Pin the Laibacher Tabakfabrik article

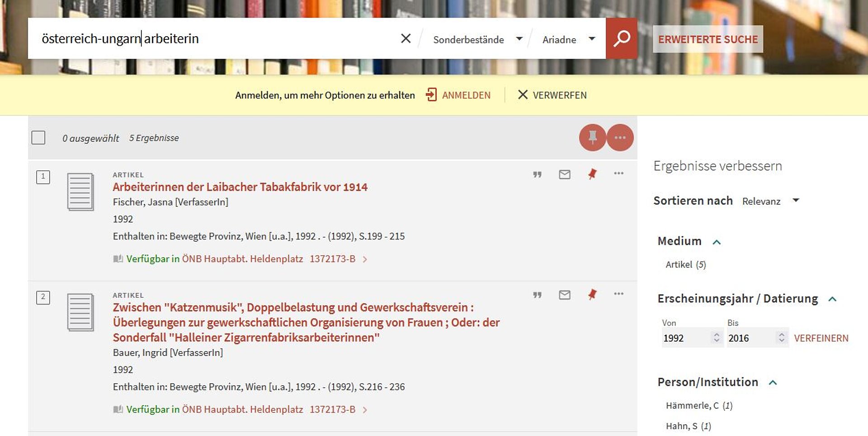pos(592,174)
